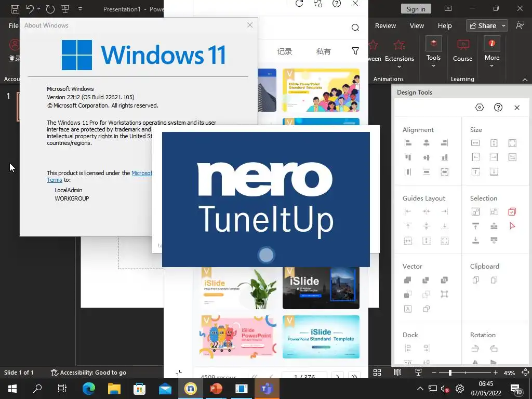Click Fit slide to window icon

pos(525,373)
